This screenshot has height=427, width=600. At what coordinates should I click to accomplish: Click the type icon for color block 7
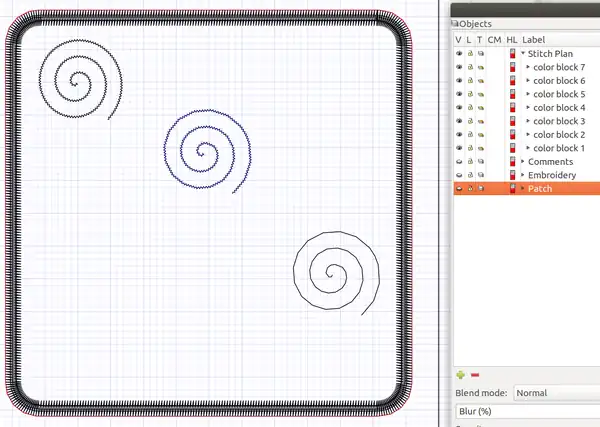coord(481,67)
